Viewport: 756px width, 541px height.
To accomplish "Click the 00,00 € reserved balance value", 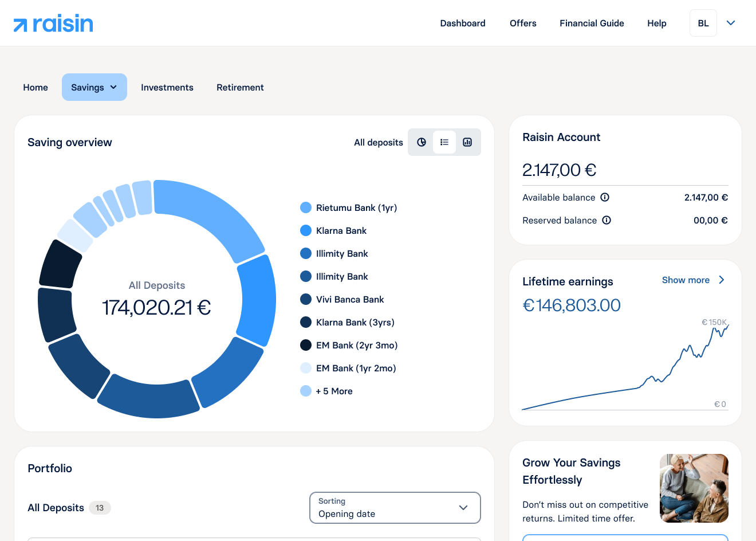I will [x=711, y=220].
